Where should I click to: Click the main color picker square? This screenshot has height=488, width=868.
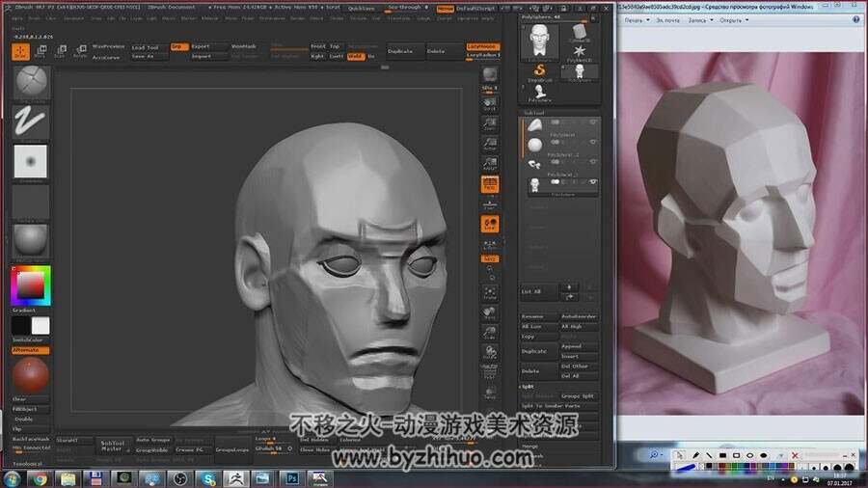(x=31, y=285)
